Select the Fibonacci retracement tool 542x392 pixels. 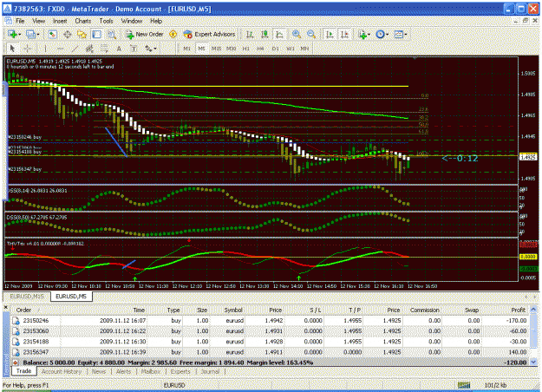coord(104,49)
